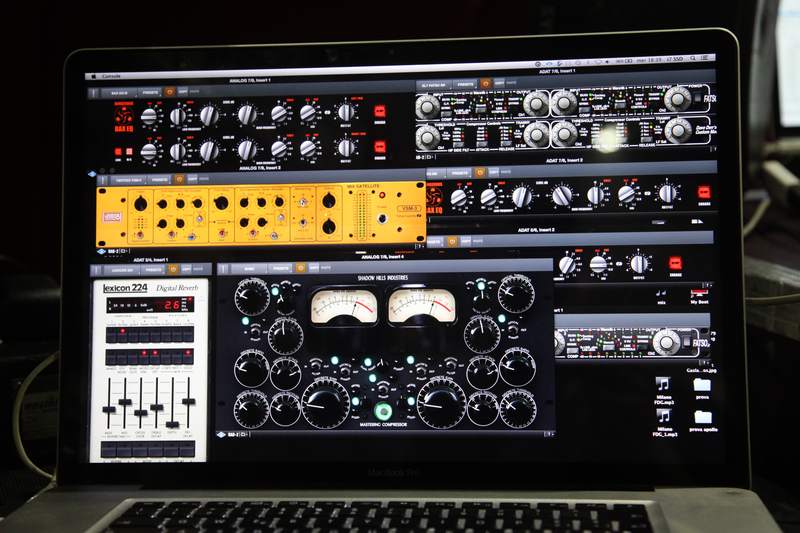Toggle red Engage button on ADAT 7/8 Insert 2 BAX EQ
The image size is (800, 533).
(x=705, y=192)
